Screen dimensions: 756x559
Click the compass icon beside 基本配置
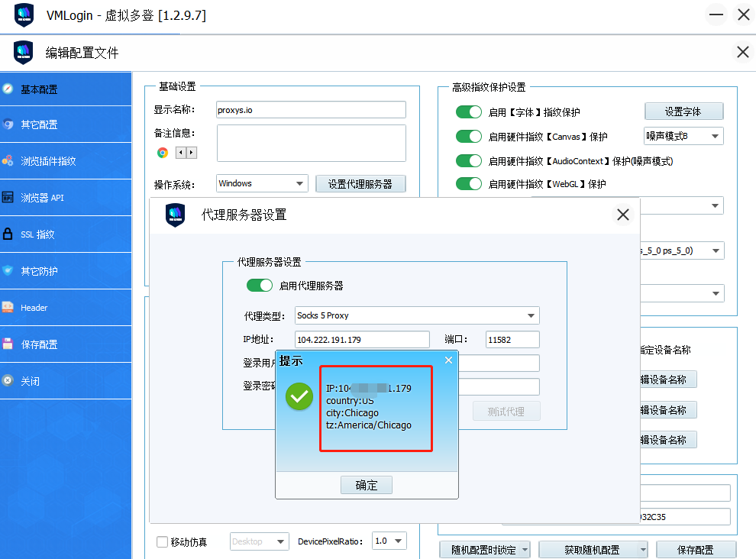8,89
